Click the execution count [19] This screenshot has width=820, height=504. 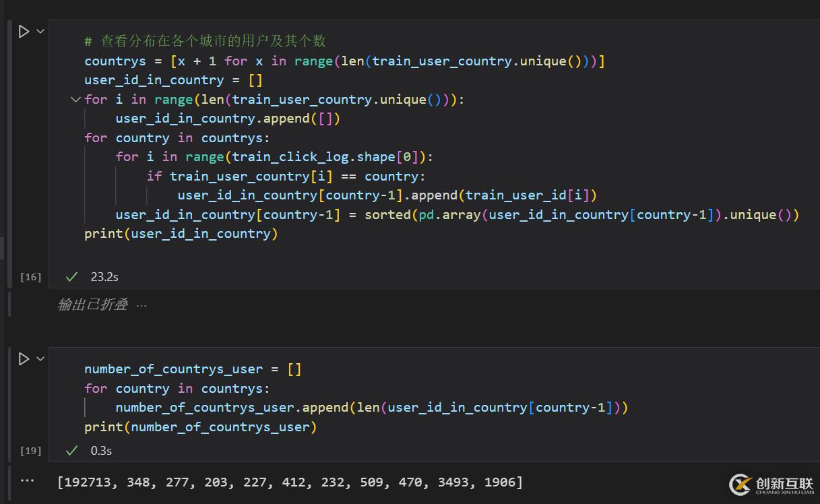[31, 451]
